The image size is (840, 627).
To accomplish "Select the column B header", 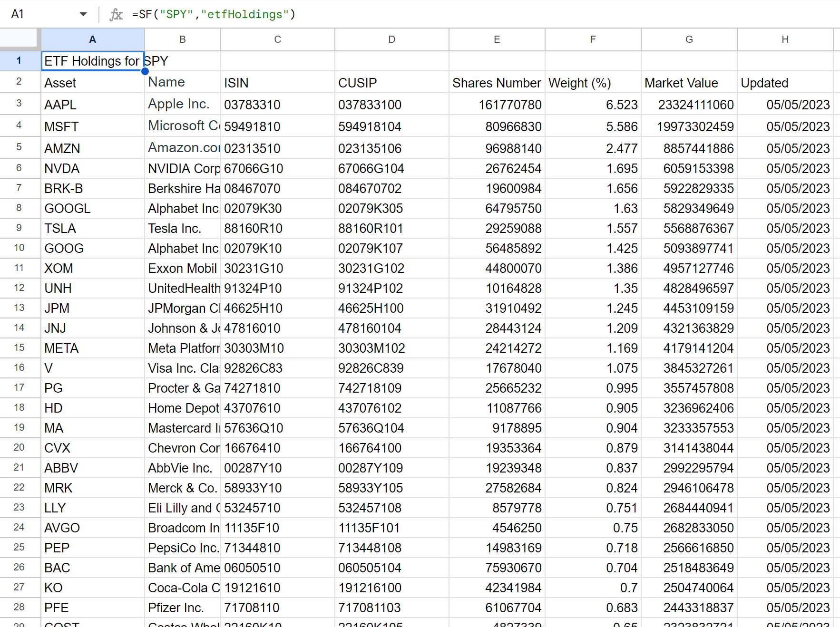I will pos(183,39).
